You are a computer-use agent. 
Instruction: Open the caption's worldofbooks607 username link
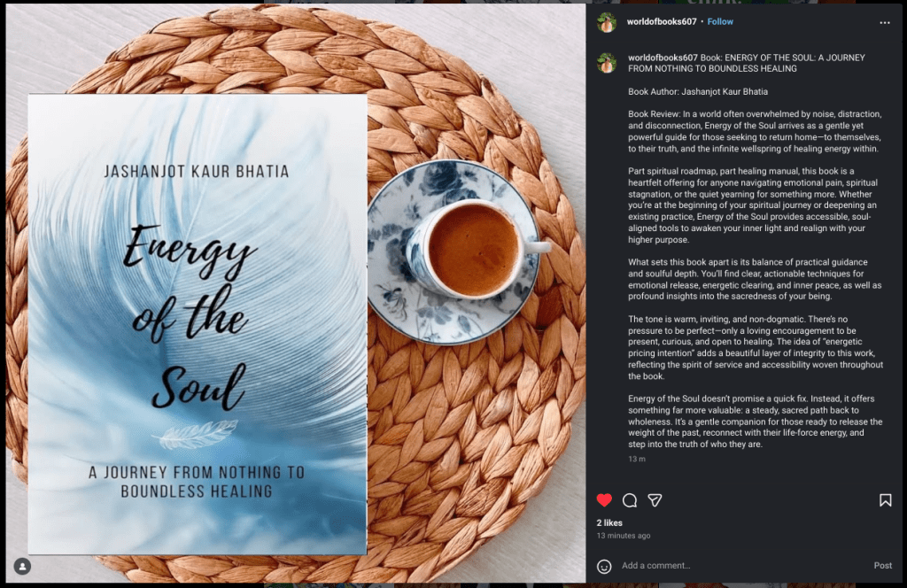663,58
